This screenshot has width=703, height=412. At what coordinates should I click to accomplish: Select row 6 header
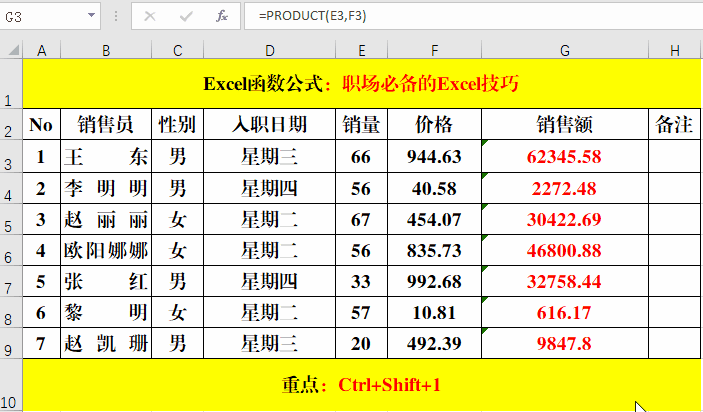(11, 250)
